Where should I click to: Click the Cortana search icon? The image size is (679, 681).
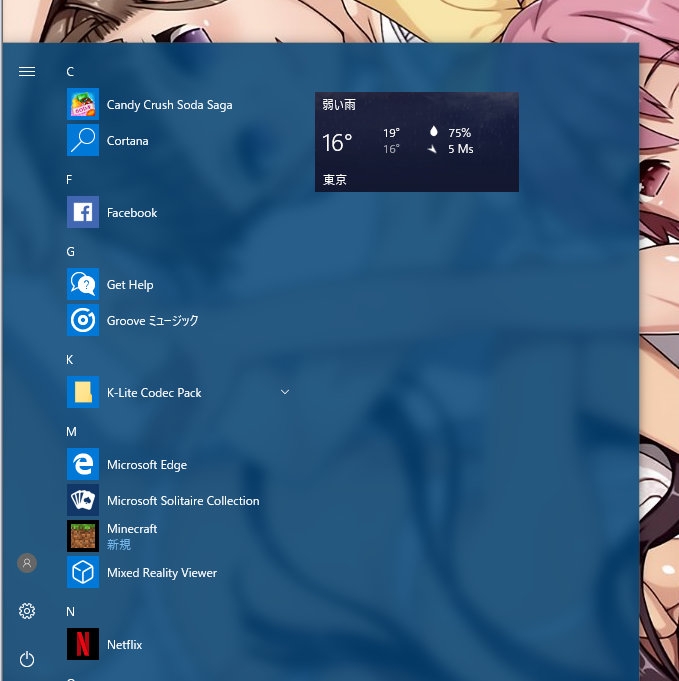(x=83, y=140)
